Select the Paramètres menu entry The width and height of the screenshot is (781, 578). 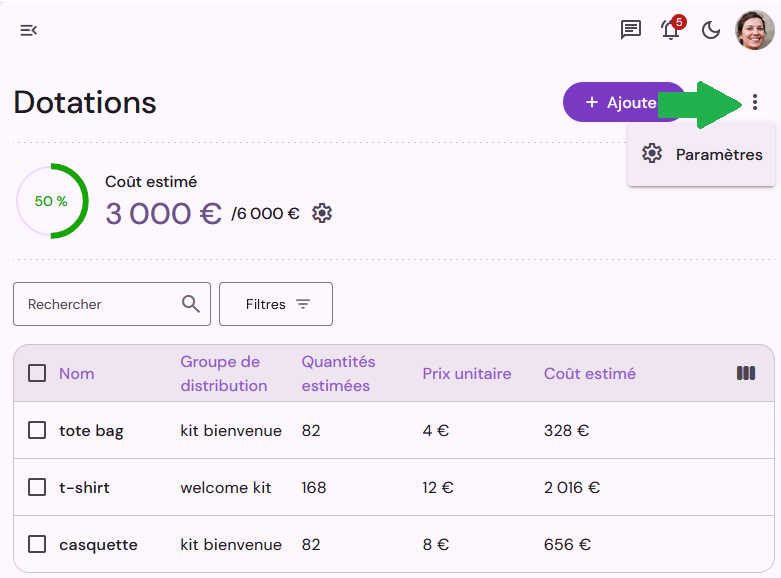coord(702,154)
